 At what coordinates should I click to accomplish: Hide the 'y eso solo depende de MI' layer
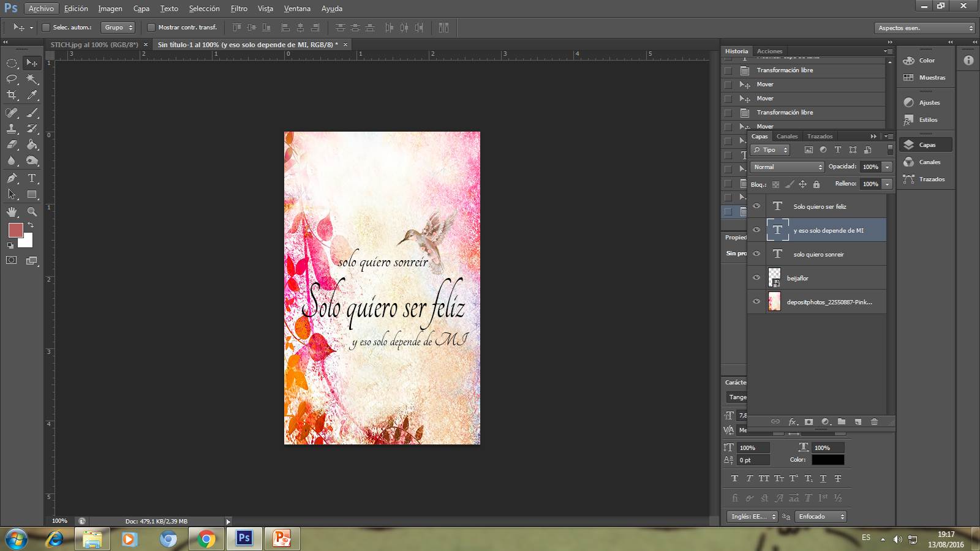[x=756, y=230]
